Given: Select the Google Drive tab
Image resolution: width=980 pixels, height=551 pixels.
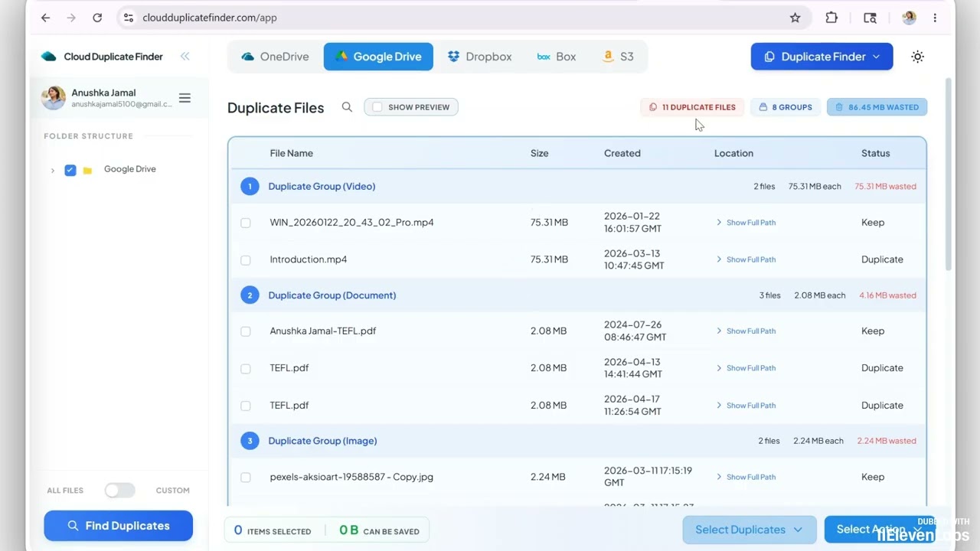Looking at the screenshot, I should coord(378,57).
